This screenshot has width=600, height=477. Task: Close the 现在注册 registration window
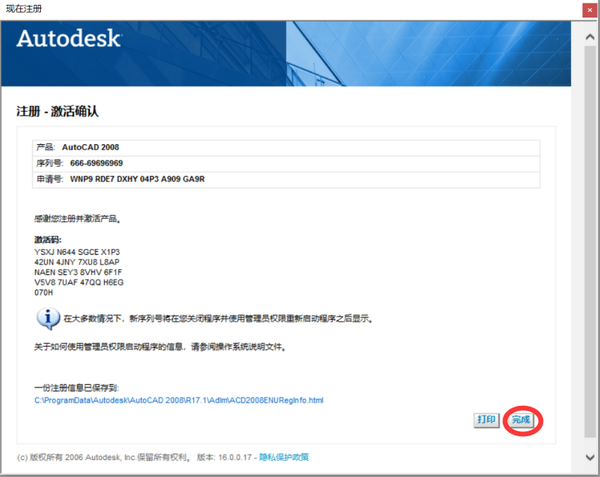click(x=590, y=10)
